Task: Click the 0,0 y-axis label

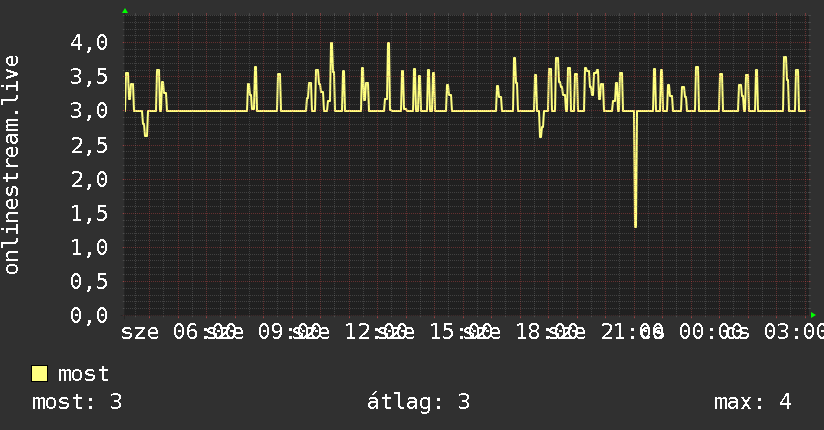Action: tap(89, 315)
